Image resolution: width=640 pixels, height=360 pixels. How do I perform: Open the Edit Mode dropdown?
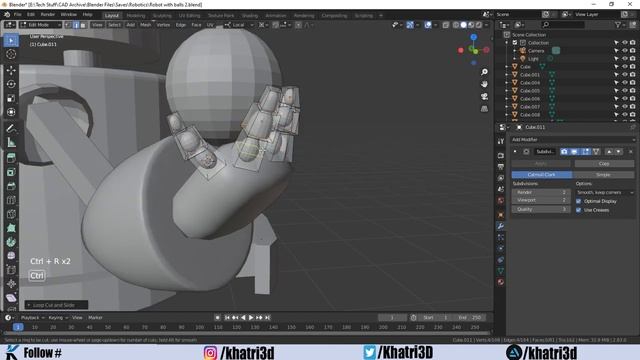coord(40,25)
